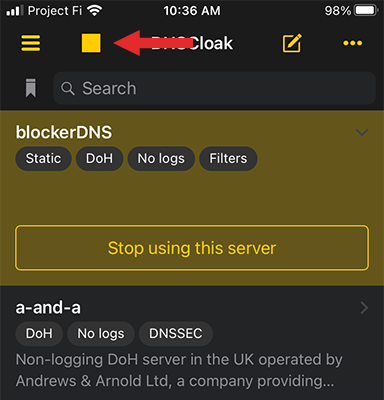Tap the DoH tag under a-and-a
Viewport: 384px width, 400px height.
pyautogui.click(x=39, y=333)
